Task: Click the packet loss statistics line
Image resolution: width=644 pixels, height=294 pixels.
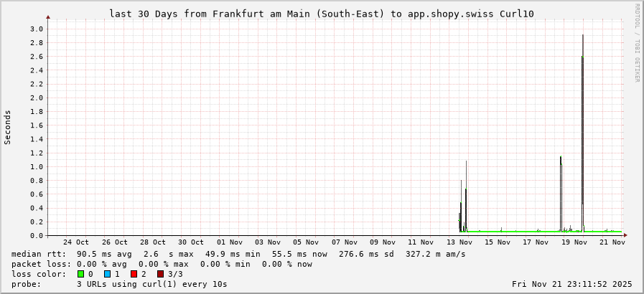Action: pos(162,264)
